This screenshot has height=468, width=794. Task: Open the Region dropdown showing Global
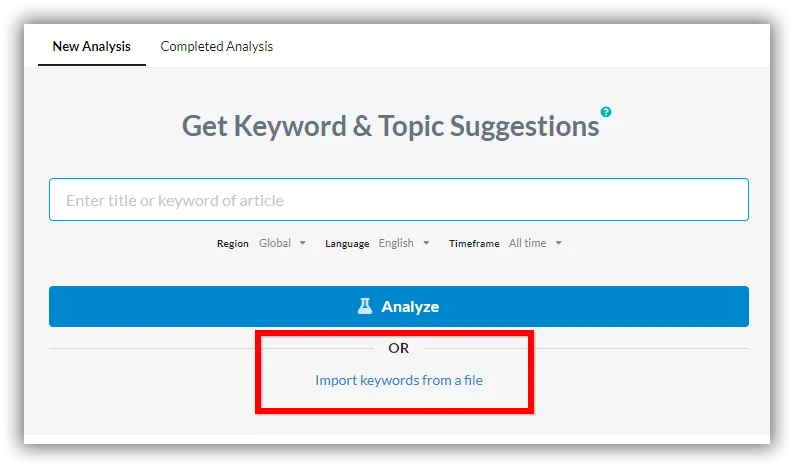pos(282,243)
